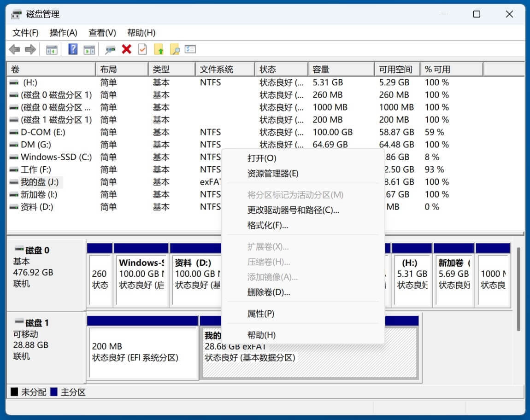Click the checklist settings toolbar icon

click(x=190, y=49)
